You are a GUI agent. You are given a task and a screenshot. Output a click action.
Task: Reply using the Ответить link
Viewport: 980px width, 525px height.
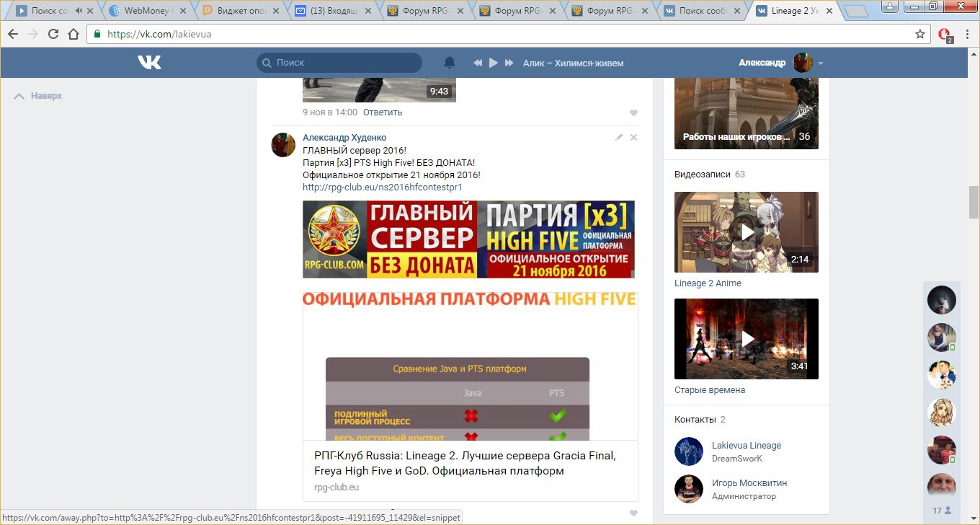pyautogui.click(x=383, y=112)
